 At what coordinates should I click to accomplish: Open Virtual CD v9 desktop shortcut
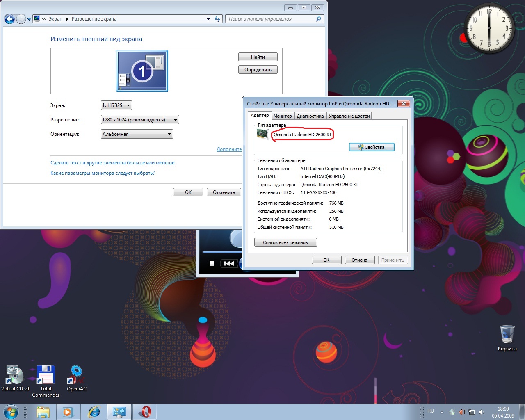(x=15, y=376)
